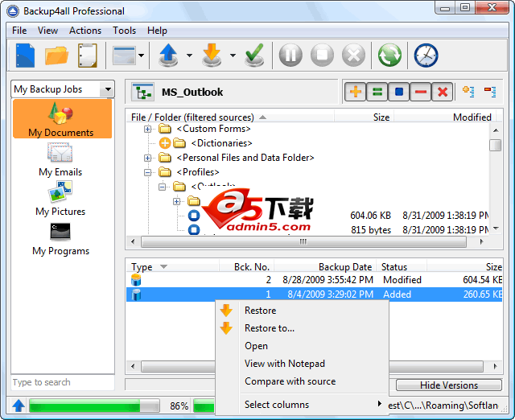515x420 pixels.
Task: Collapse the <Profiles> folder
Action: pyautogui.click(x=147, y=172)
